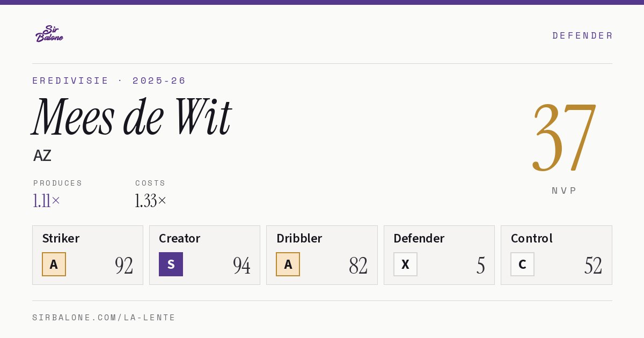Click the Eredivisie 2025-26 season label

109,80
